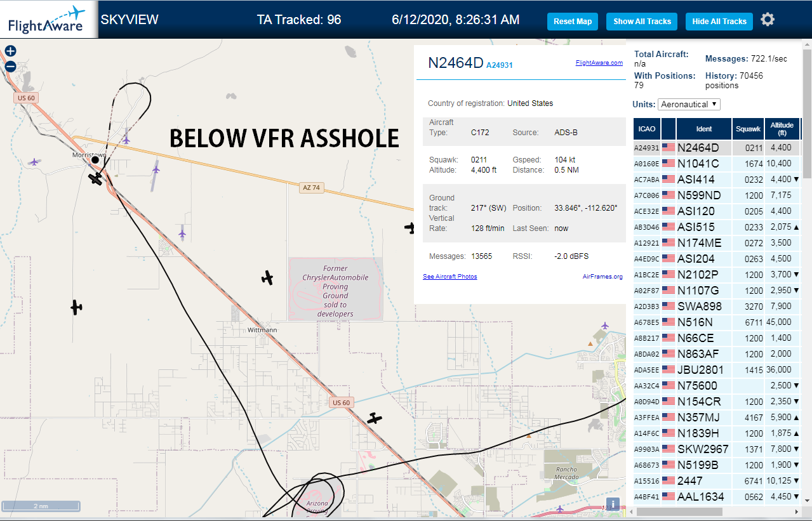Select black aircraft icon at far west of map
812x521 pixels.
(76, 308)
